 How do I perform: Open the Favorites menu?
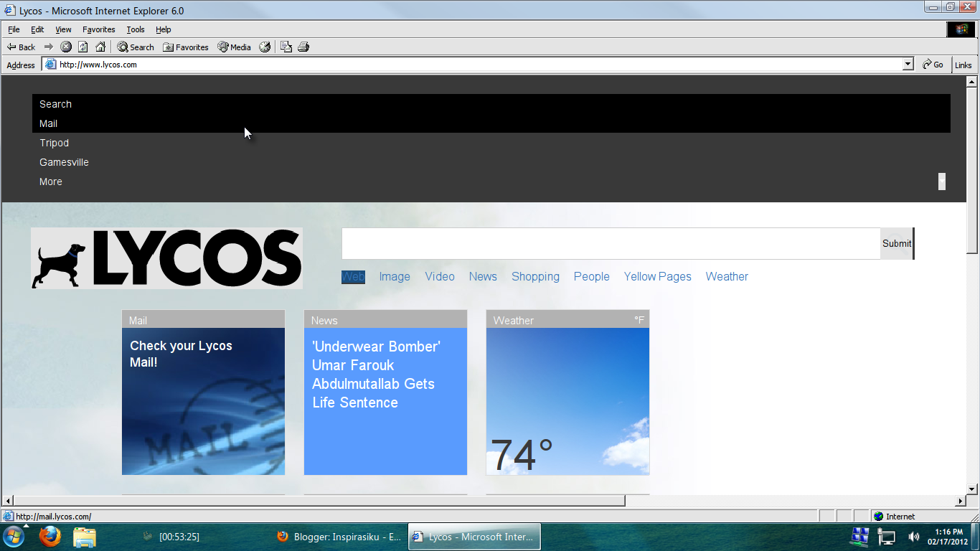point(98,29)
